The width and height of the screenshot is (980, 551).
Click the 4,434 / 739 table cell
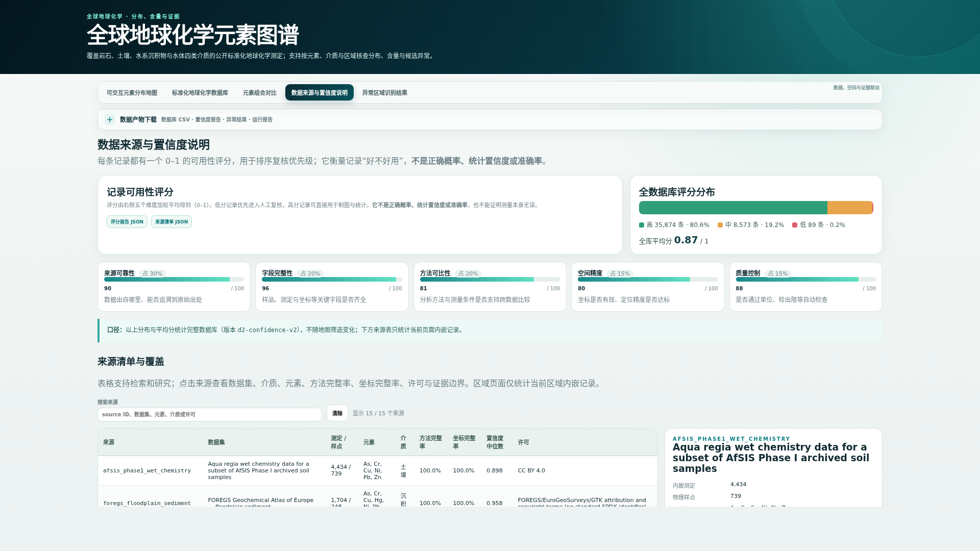pos(341,470)
